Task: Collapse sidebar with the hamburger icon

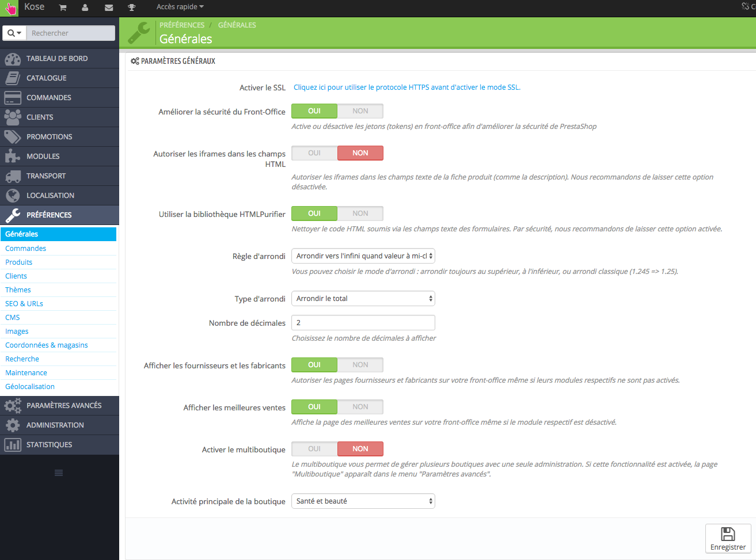Action: (x=59, y=473)
